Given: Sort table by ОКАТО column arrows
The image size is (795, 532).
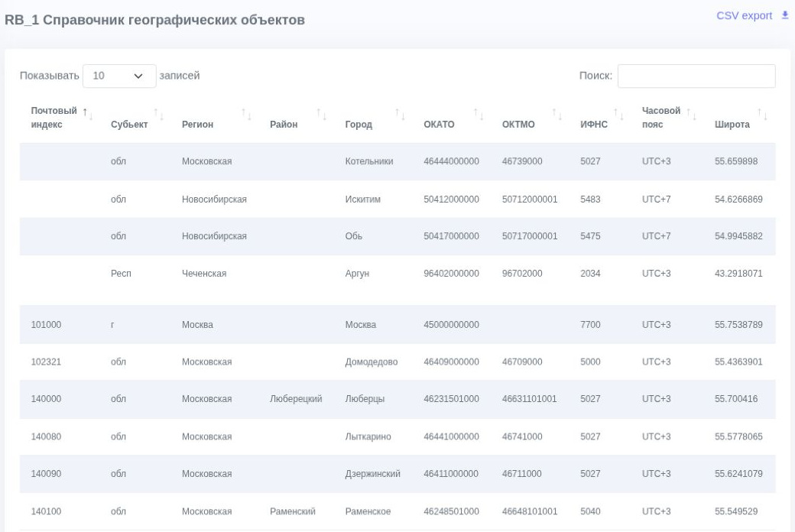Looking at the screenshot, I should point(479,114).
